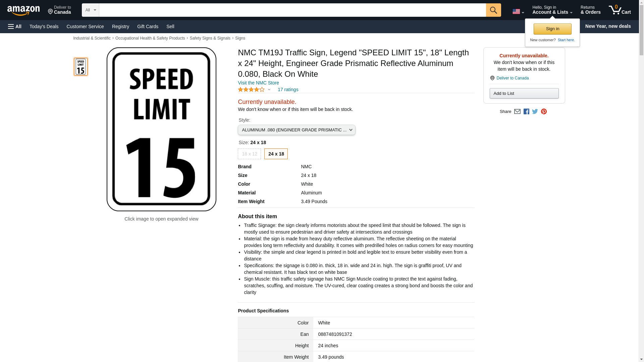
Task: Select the 24 x 18 size option
Action: (276, 154)
